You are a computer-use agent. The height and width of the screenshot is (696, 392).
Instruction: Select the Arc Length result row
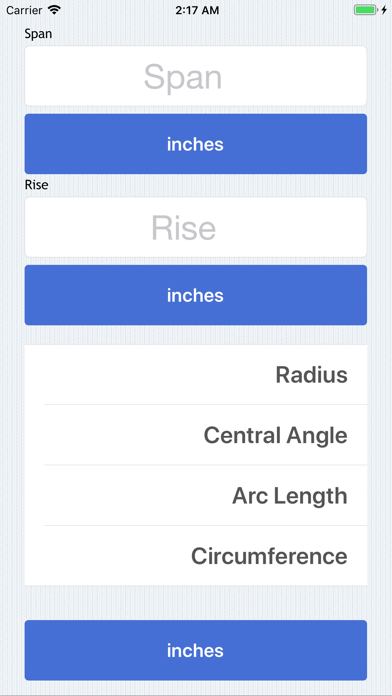click(196, 495)
